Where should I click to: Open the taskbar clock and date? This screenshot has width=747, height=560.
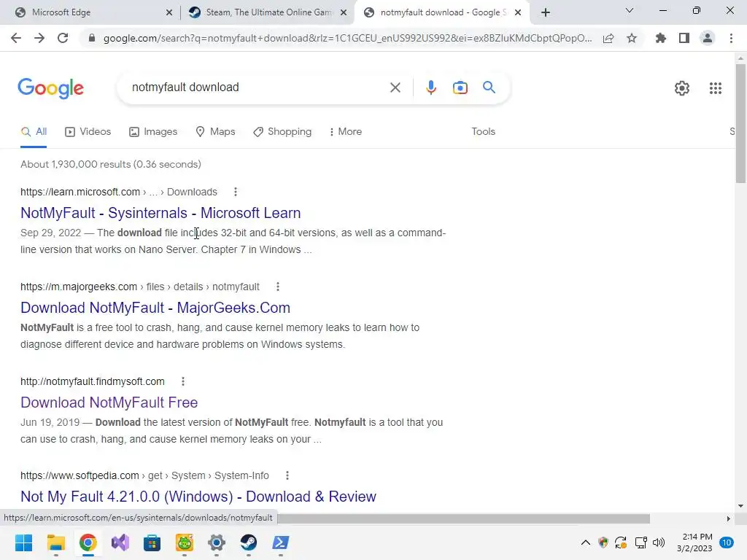pyautogui.click(x=695, y=542)
